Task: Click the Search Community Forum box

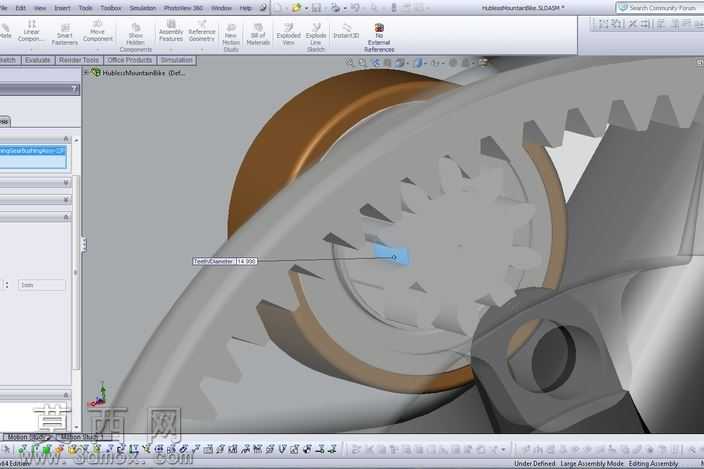Action: pos(662,8)
